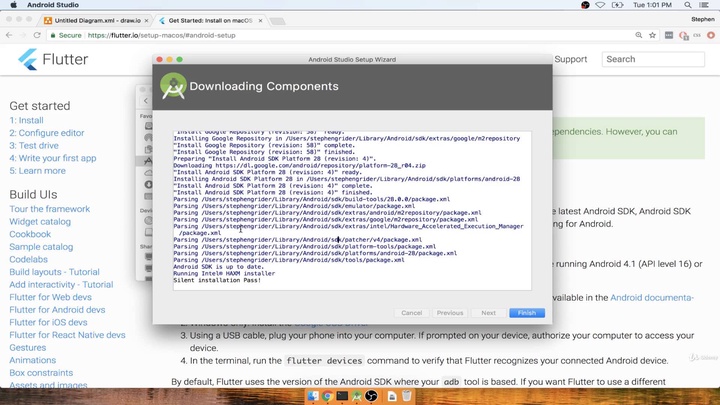Open the Sample catalog link

pyautogui.click(x=41, y=247)
